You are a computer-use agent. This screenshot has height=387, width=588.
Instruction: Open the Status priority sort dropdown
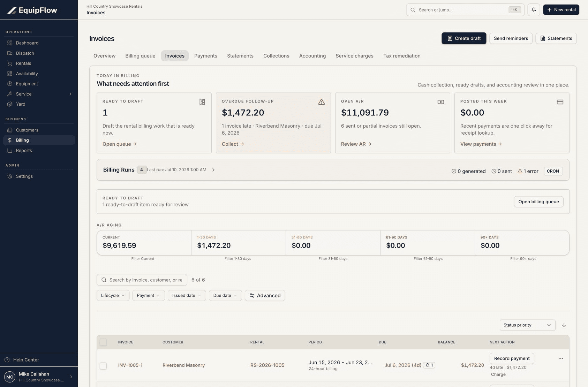(527, 325)
